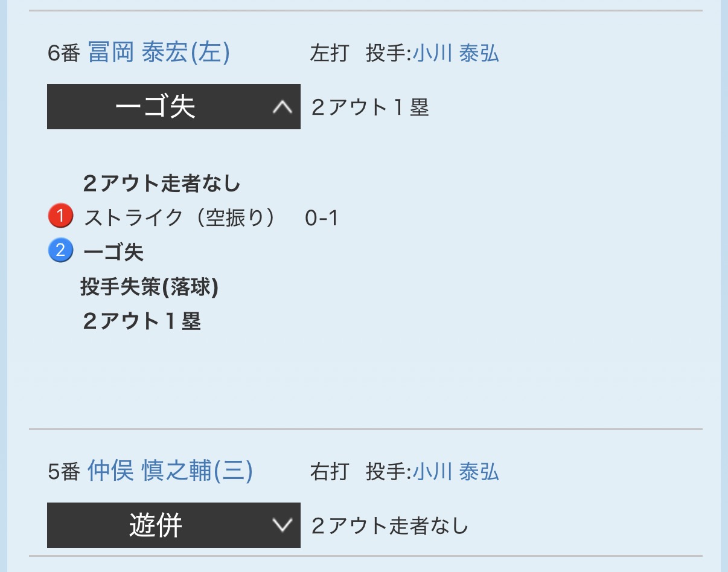Click the 右打 batting side label
728x572 pixels.
pyautogui.click(x=329, y=472)
